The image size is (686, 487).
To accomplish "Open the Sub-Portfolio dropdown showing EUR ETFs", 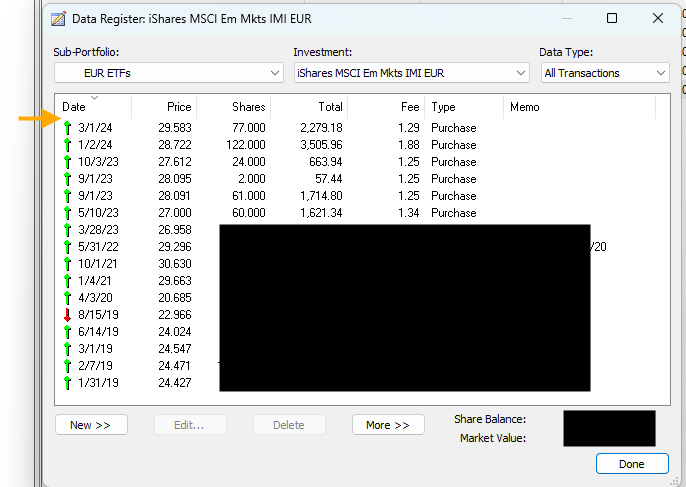I will tap(169, 73).
